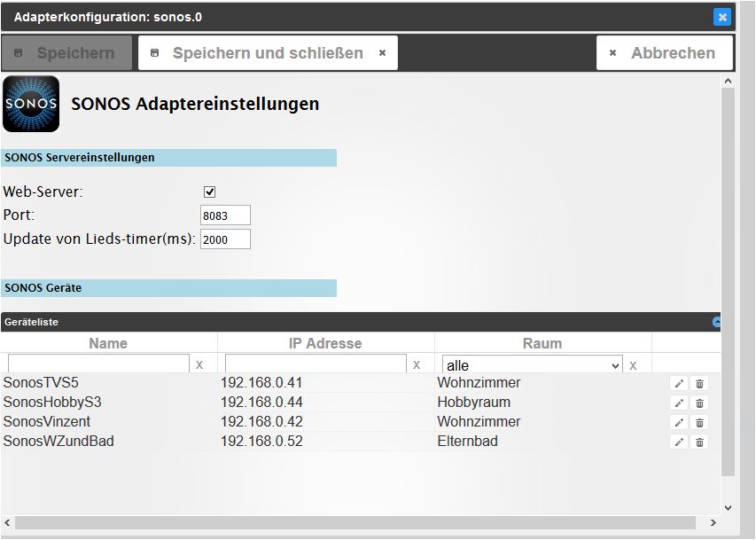Delete the SonosTVS5 device
Image resolution: width=756 pixels, height=540 pixels.
[699, 384]
